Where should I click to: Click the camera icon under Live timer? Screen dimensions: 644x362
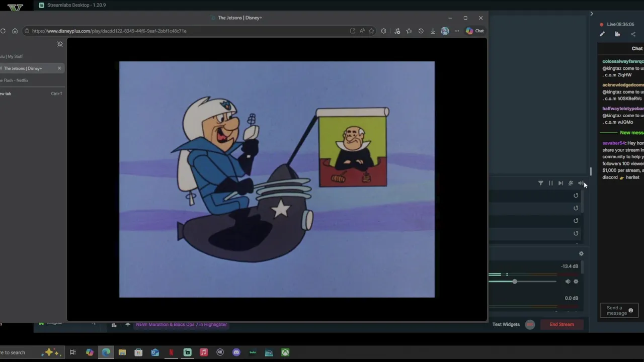click(617, 34)
